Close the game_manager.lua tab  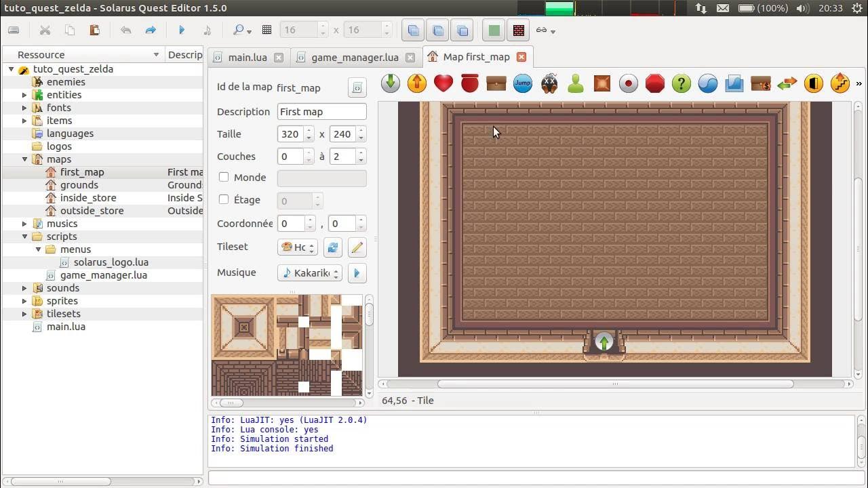click(x=411, y=58)
